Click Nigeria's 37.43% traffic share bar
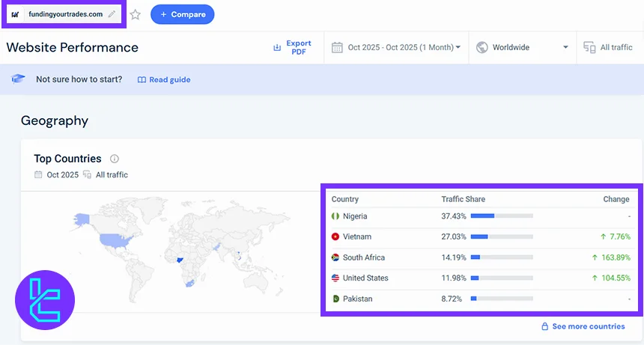This screenshot has width=644, height=345. click(x=502, y=216)
